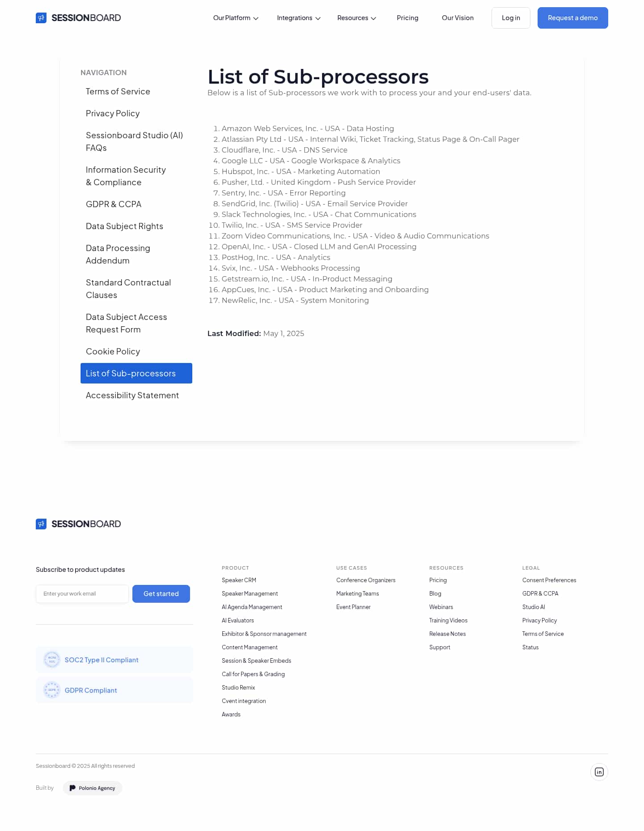Click the Log in button

(x=511, y=18)
